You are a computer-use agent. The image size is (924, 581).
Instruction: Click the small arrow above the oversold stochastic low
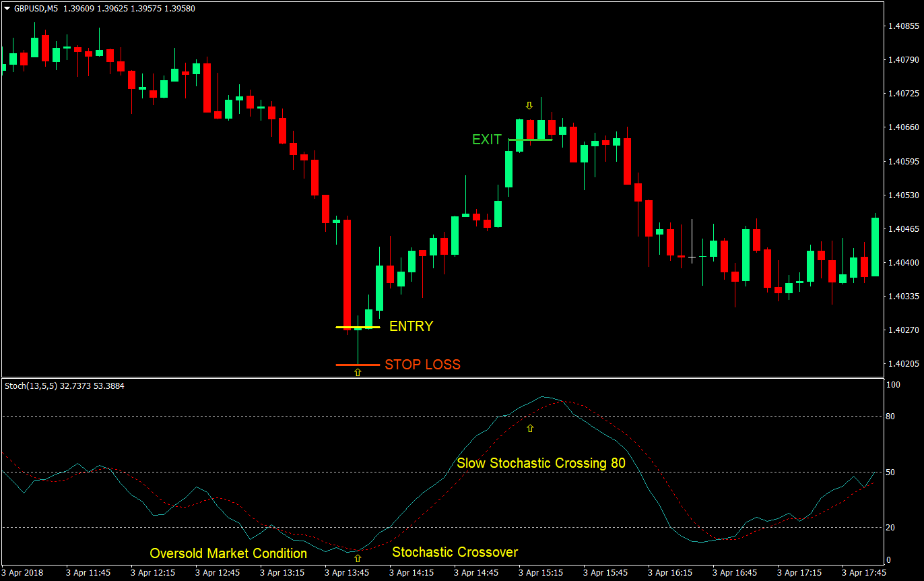(358, 557)
